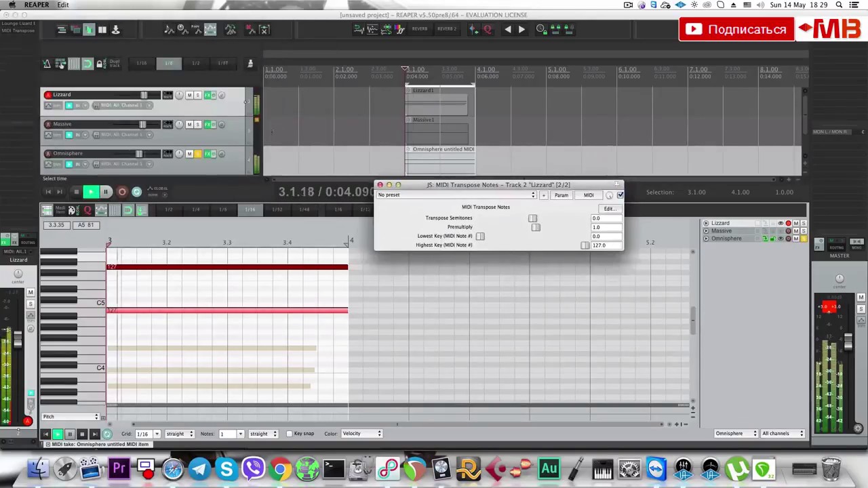This screenshot has height=488, width=868.
Task: Open Telegram from the Dock
Action: pyautogui.click(x=199, y=468)
